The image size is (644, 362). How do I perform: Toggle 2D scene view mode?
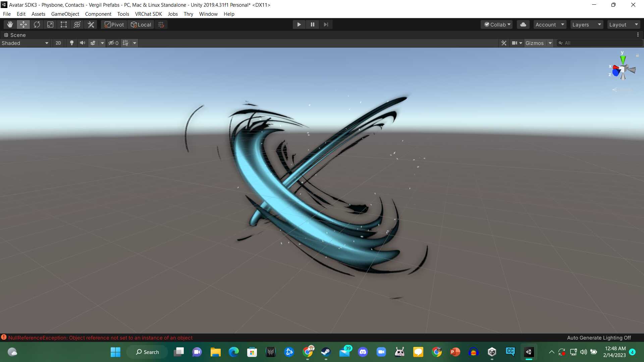58,43
